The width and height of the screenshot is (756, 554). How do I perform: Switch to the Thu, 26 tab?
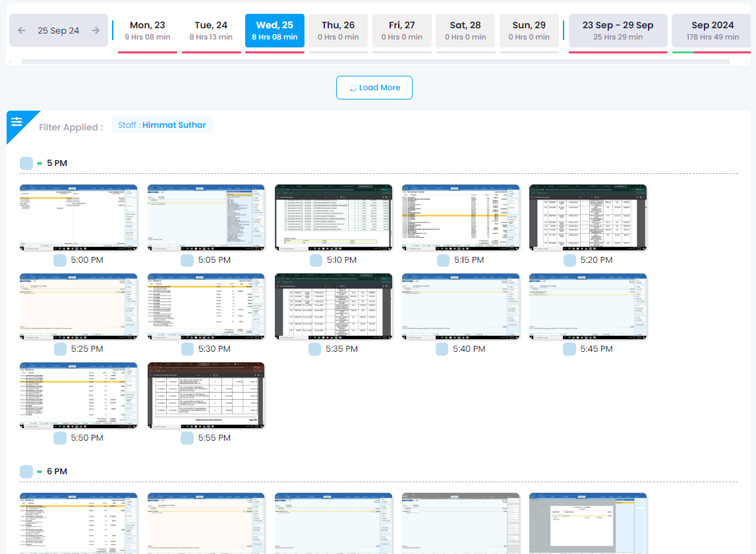[338, 30]
